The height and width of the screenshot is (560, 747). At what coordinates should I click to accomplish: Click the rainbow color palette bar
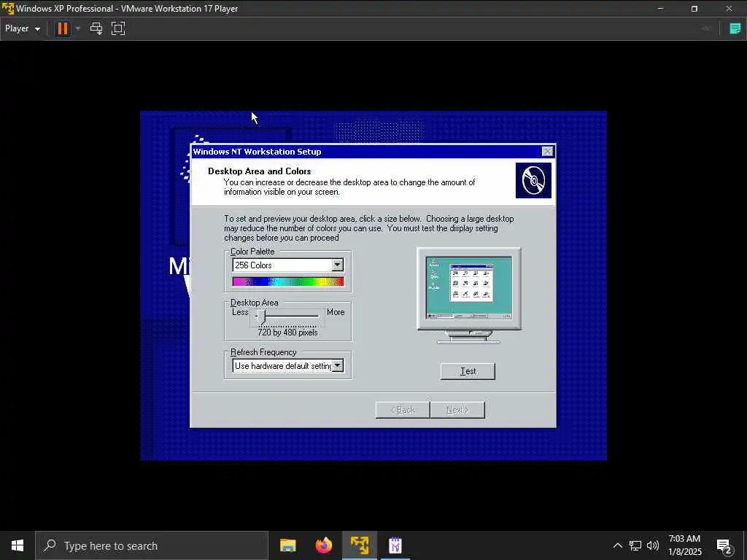(x=287, y=281)
